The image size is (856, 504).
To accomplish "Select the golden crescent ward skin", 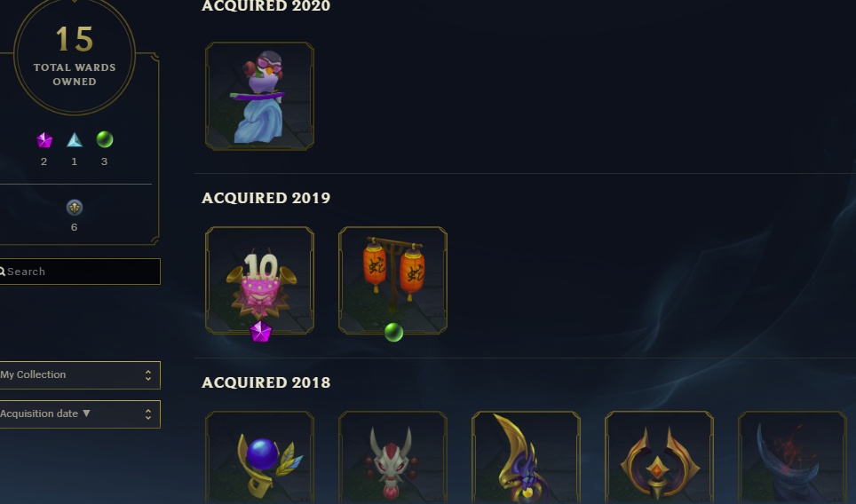I will (x=527, y=458).
